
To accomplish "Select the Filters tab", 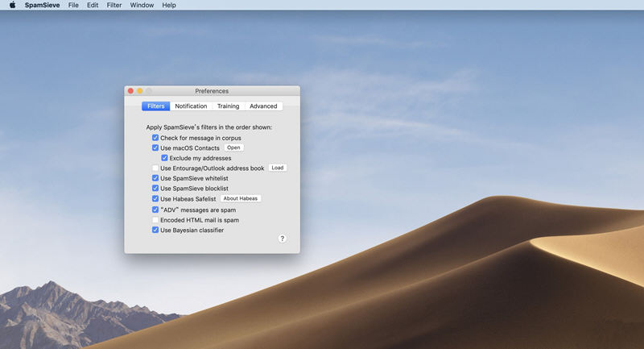I will (x=155, y=106).
